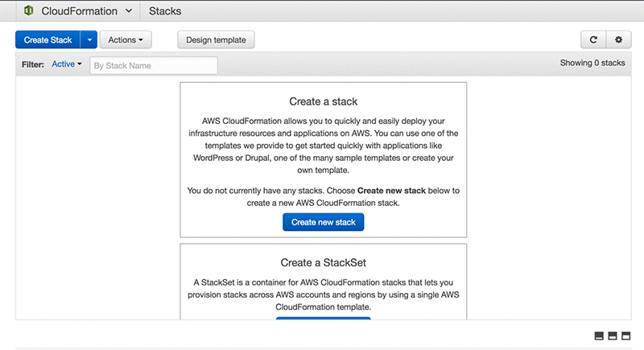The width and height of the screenshot is (644, 350).
Task: Click the Create a StackSet heading
Action: 323,262
